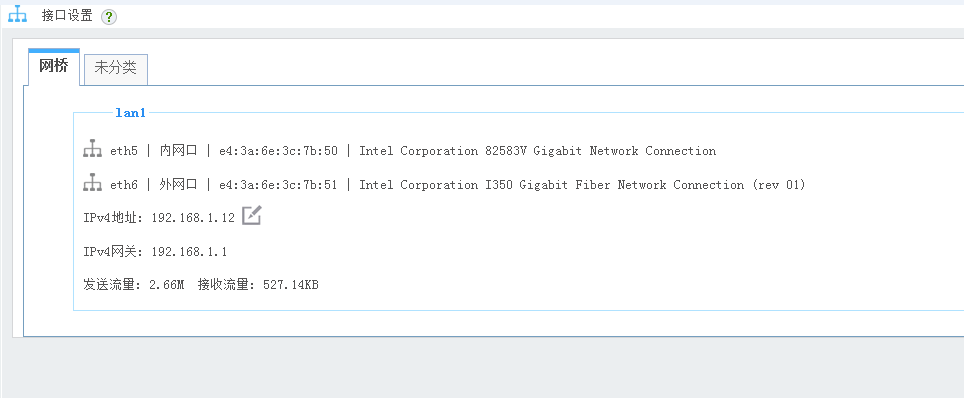Click the green help question mark icon
This screenshot has height=398, width=964.
click(x=109, y=17)
